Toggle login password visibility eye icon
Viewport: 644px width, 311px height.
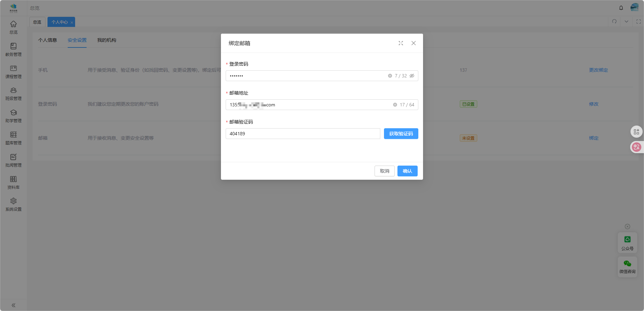[412, 76]
